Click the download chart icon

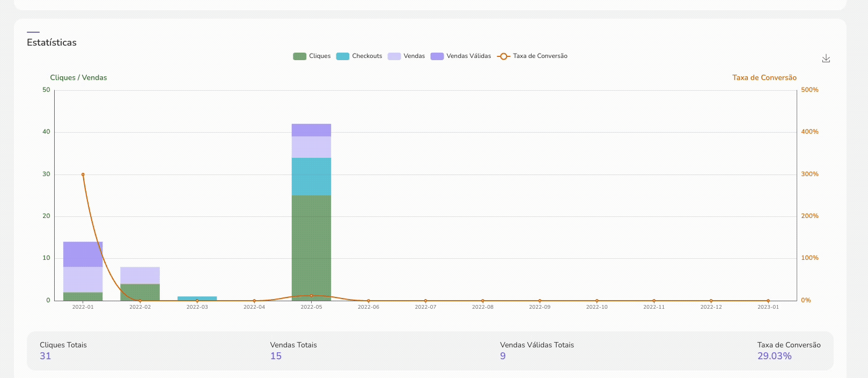pyautogui.click(x=826, y=59)
